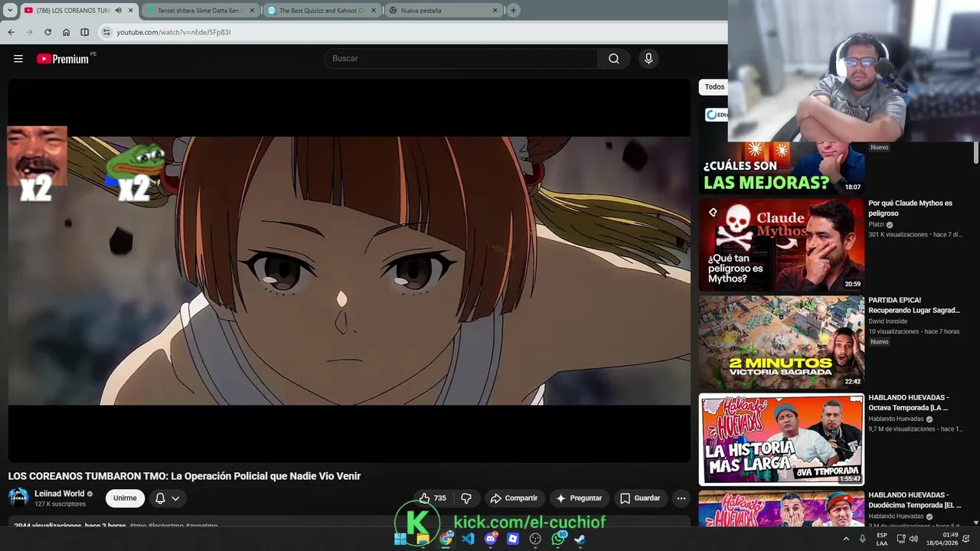Toggle notification bell for Leiinad World
Viewport: 980px width, 551px height.
click(160, 498)
